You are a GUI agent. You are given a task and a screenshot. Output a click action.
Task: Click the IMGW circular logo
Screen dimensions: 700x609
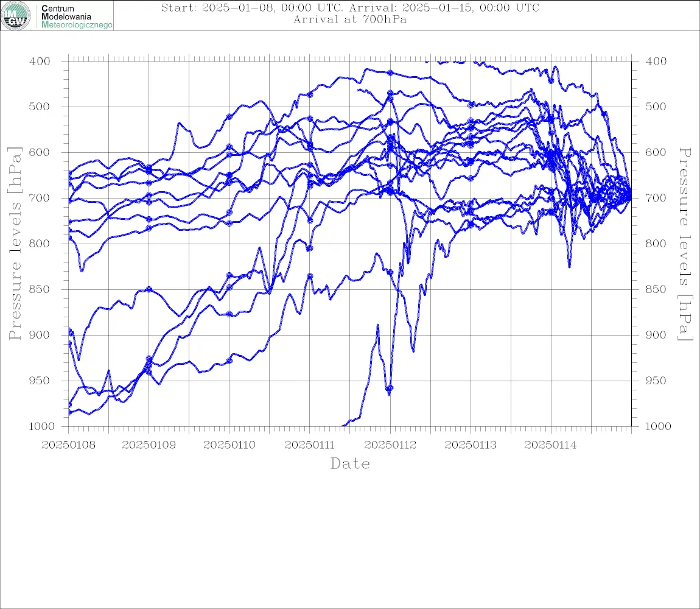click(16, 16)
